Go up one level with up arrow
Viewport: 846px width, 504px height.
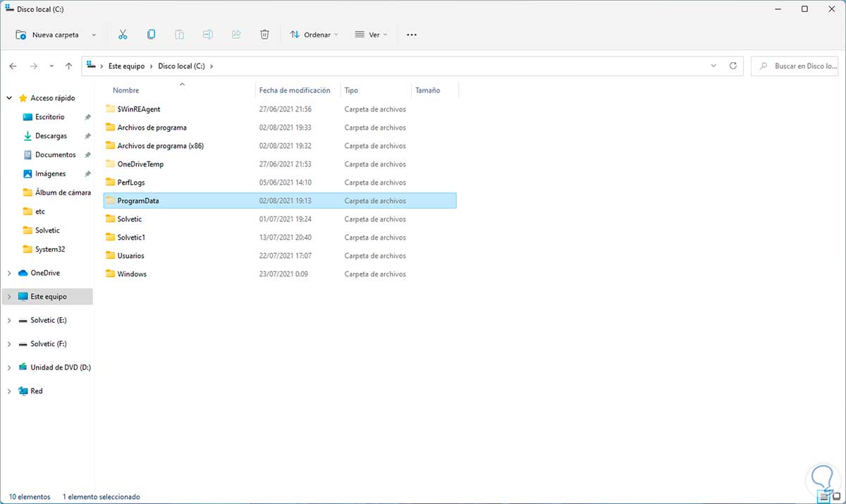click(68, 66)
